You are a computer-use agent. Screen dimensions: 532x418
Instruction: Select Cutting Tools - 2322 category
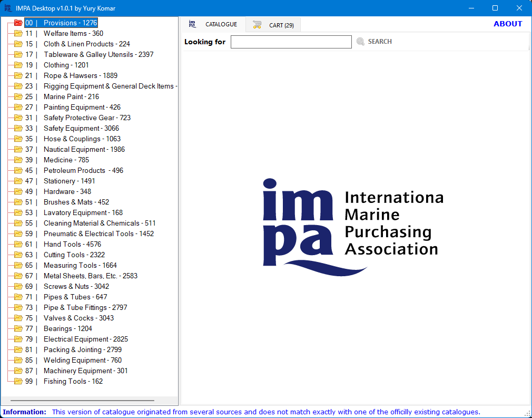[x=65, y=255]
